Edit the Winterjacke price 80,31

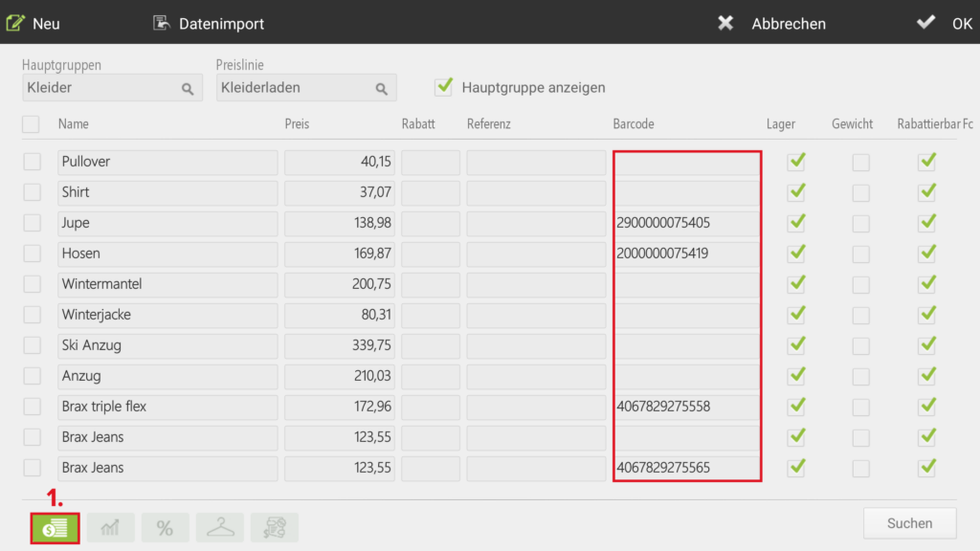tap(340, 315)
